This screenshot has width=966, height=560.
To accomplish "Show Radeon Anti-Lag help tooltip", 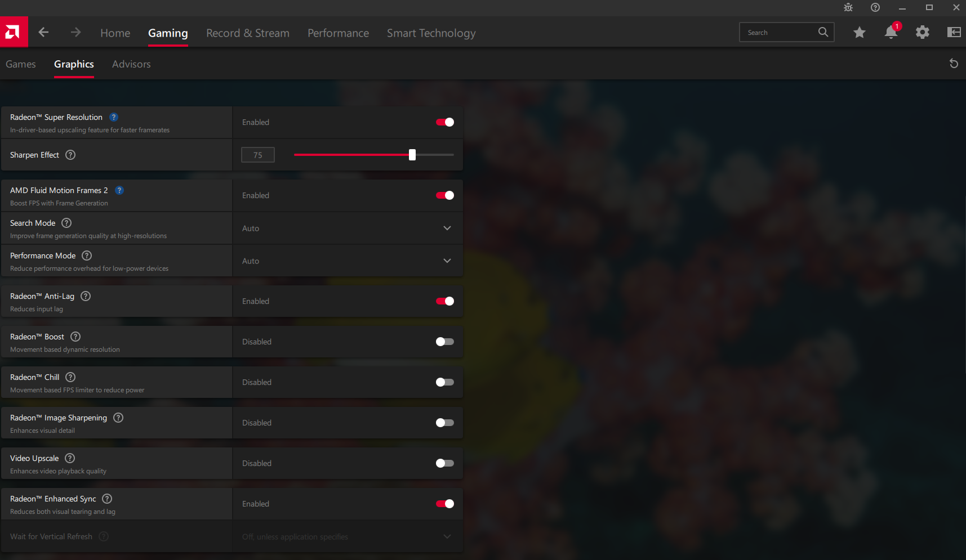I will click(x=86, y=296).
